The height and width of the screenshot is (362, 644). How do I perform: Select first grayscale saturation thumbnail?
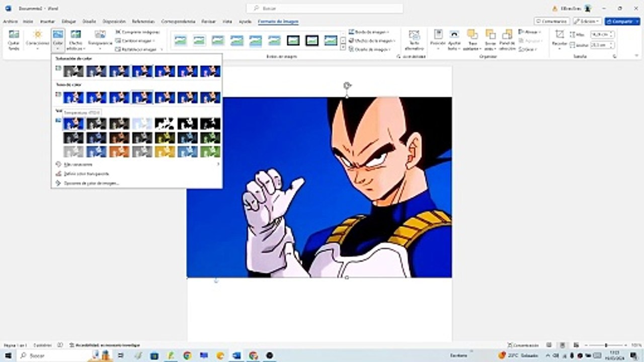[73, 71]
